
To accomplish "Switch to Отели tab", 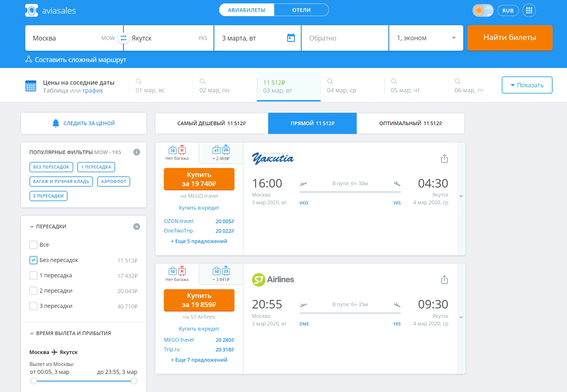I will (301, 10).
